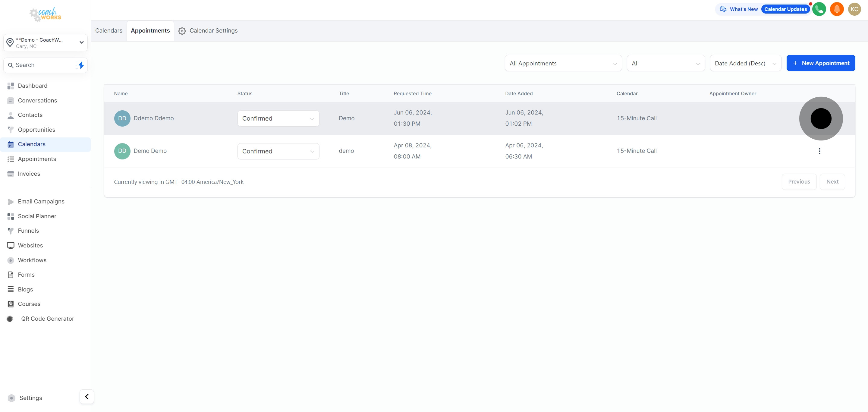Open Settings in the sidebar
868x412 pixels.
pos(30,398)
